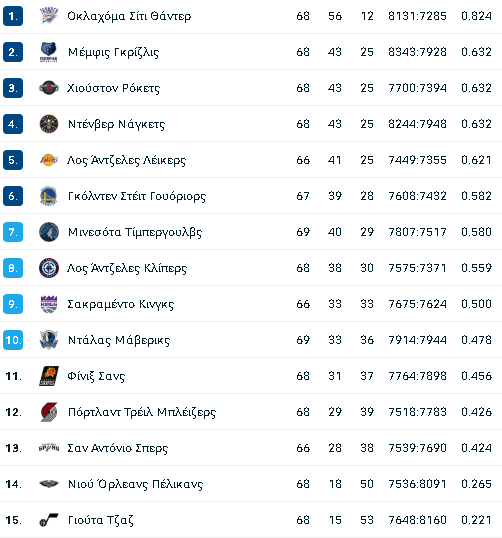The image size is (502, 538).
Task: Open team Νιού Όρλεανς Πέλικανς
Action: click(135, 484)
